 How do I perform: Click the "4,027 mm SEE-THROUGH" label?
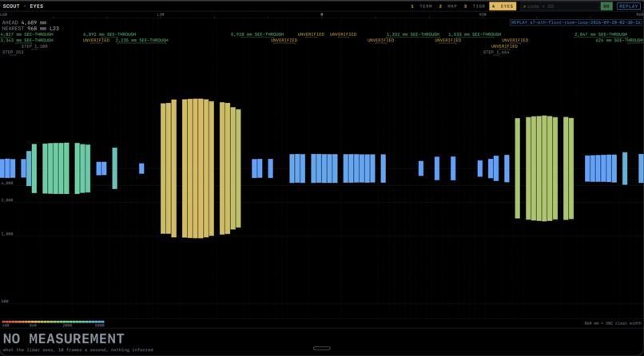(x=26, y=34)
